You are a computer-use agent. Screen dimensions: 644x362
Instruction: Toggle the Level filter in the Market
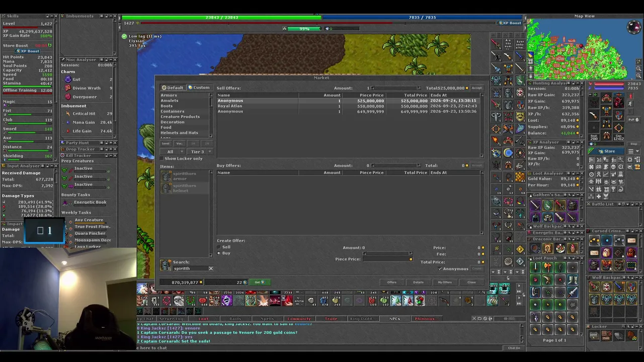tap(166, 143)
